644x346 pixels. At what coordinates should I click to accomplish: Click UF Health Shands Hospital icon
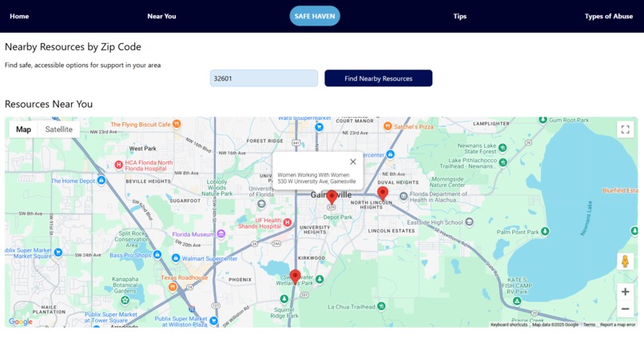288,222
